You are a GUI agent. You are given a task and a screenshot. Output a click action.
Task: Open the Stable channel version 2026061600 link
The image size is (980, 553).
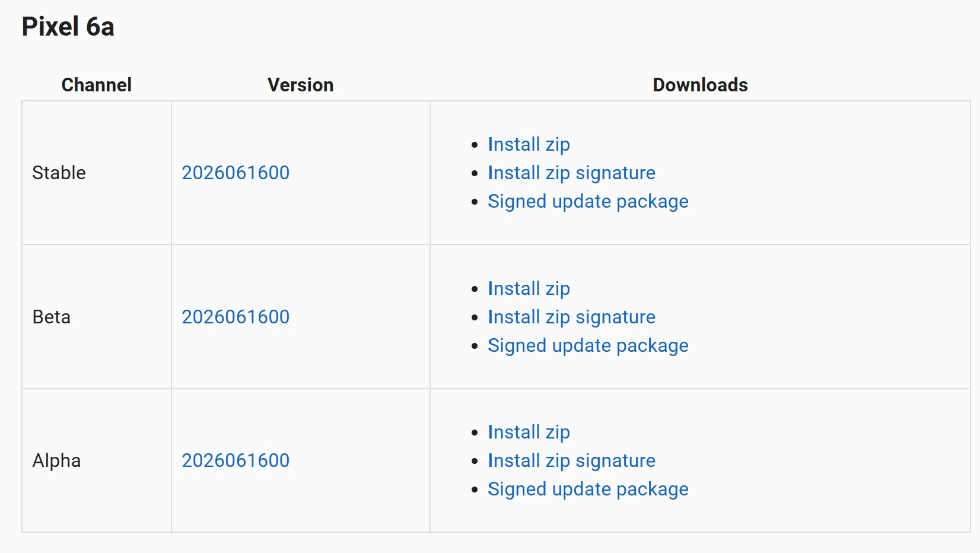(236, 173)
